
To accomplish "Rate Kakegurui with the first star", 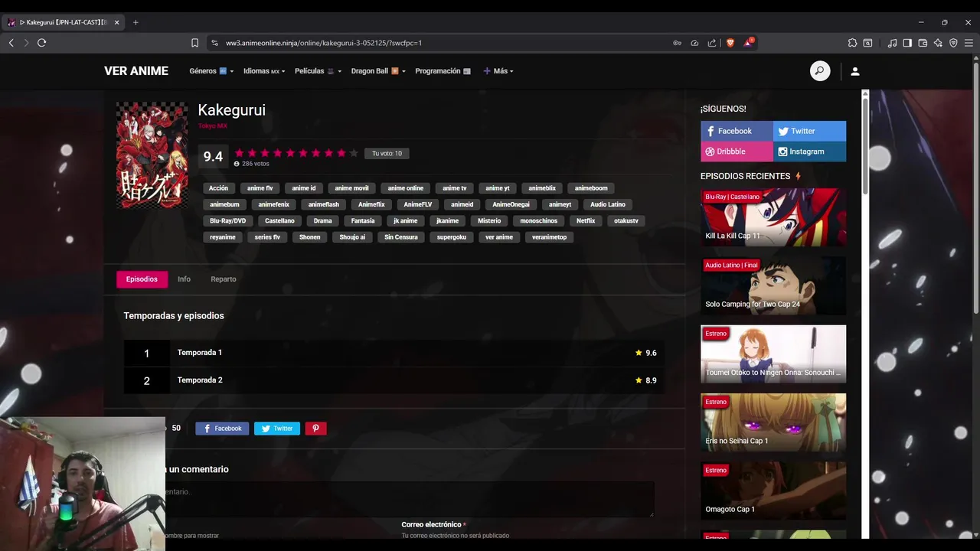I will 240,153.
